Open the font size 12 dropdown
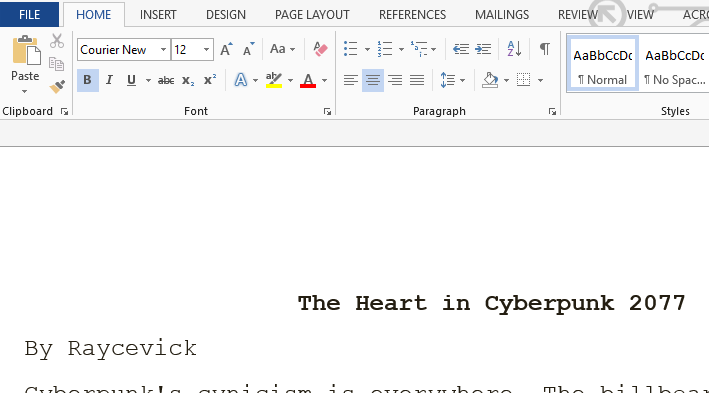 pyautogui.click(x=206, y=50)
